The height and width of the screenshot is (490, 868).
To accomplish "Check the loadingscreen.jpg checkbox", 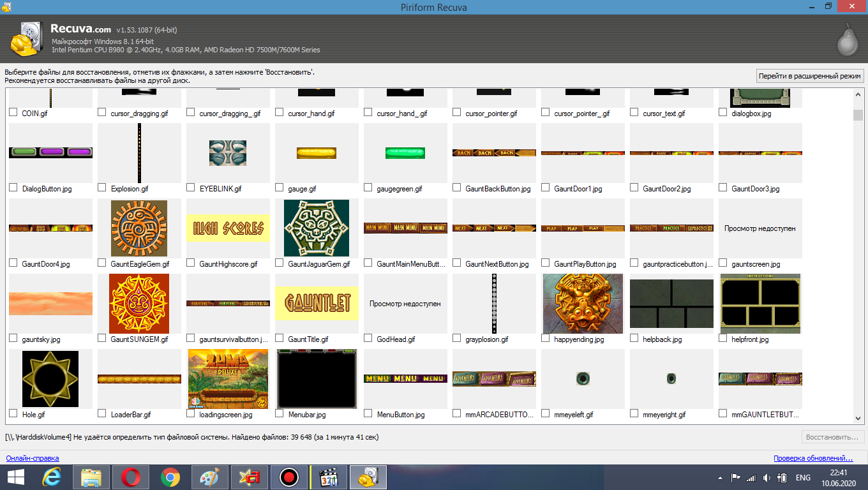I will pos(191,413).
